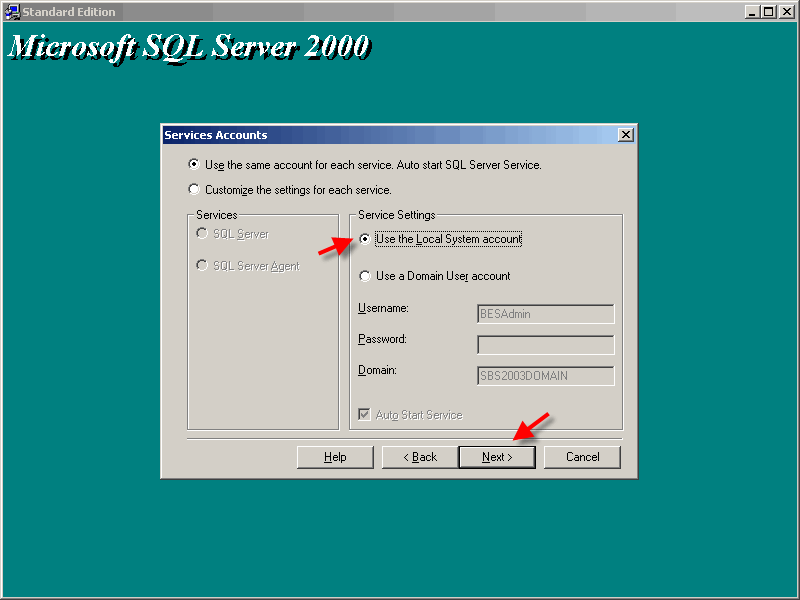
Task: Close the Services Accounts dialog
Action: click(x=626, y=135)
